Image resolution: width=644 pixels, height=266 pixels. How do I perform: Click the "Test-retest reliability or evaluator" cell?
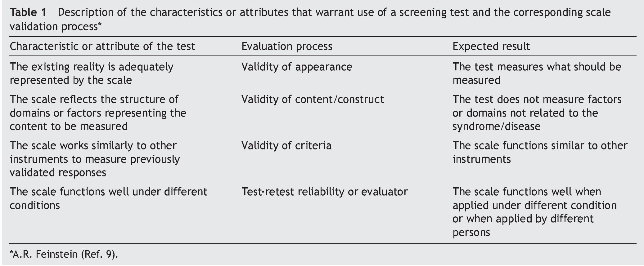pyautogui.click(x=324, y=192)
